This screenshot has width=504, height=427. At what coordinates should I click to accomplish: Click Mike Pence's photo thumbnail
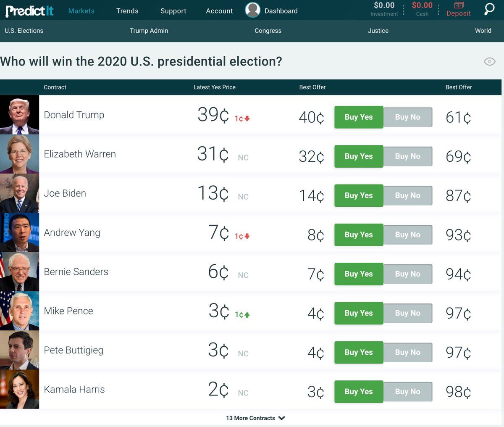coord(19,311)
